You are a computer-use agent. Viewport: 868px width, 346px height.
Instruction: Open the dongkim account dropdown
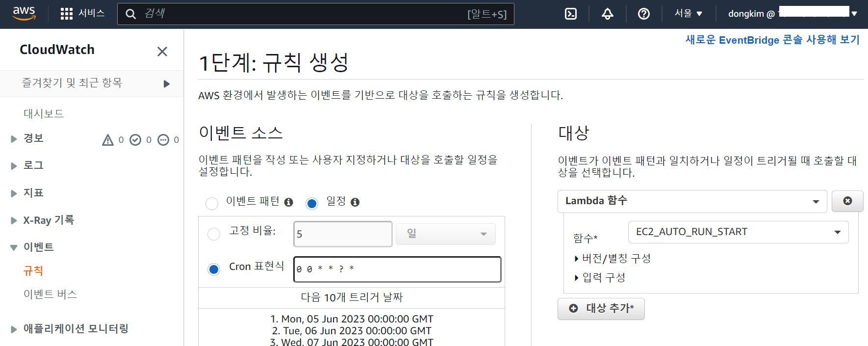click(792, 14)
